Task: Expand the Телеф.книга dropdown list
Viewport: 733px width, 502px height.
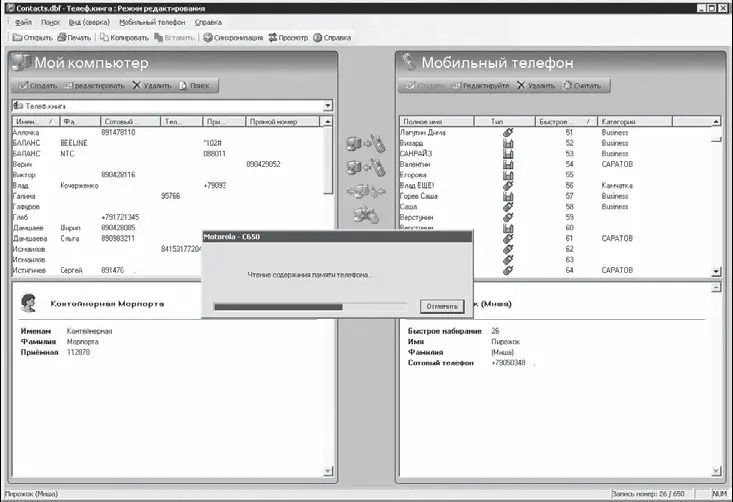Action: [327, 105]
